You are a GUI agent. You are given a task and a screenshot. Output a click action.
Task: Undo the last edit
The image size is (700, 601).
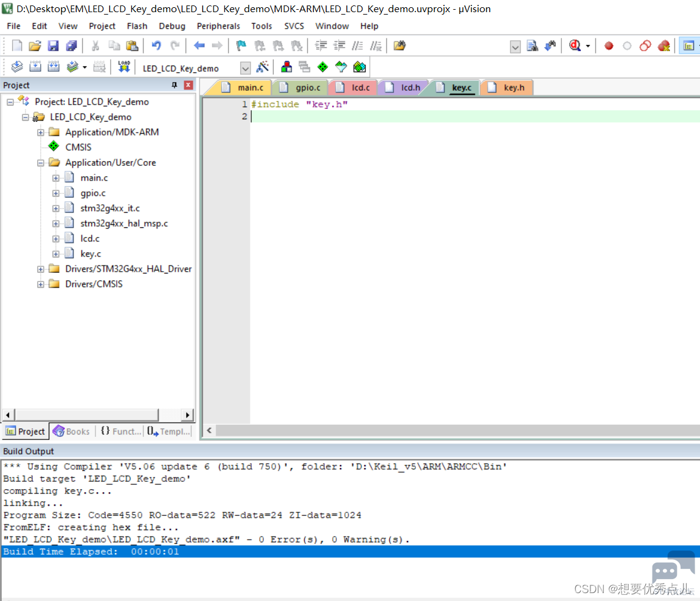(156, 46)
